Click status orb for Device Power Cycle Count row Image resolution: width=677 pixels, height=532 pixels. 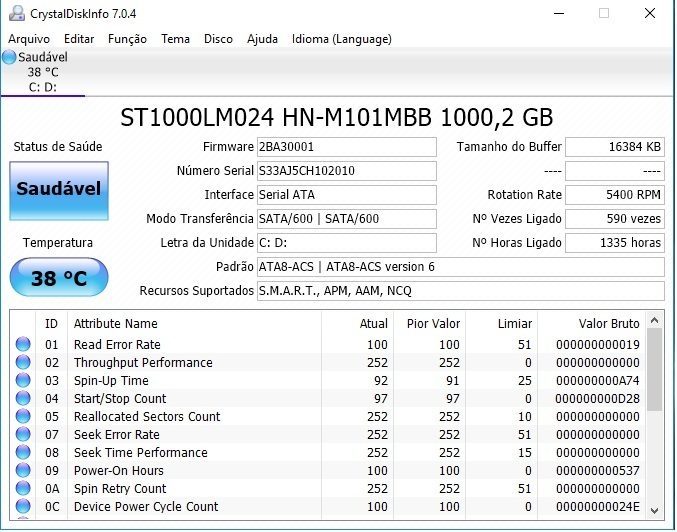(x=23, y=506)
